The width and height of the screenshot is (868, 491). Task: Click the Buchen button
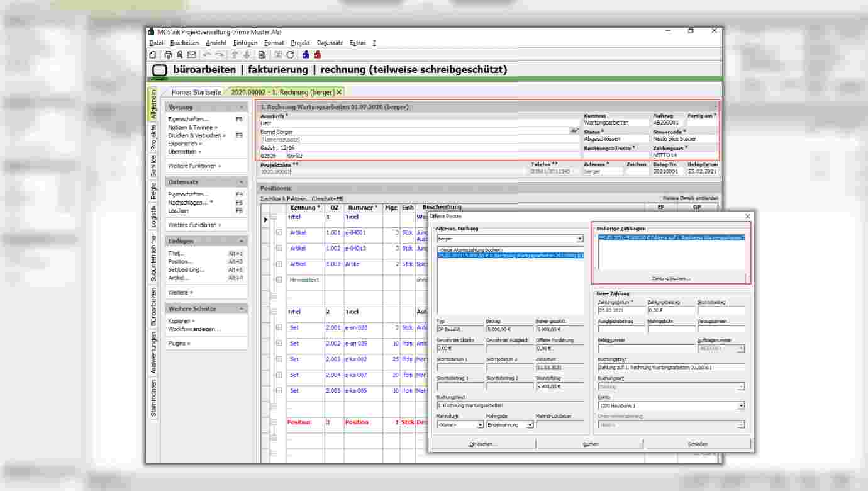[590, 444]
